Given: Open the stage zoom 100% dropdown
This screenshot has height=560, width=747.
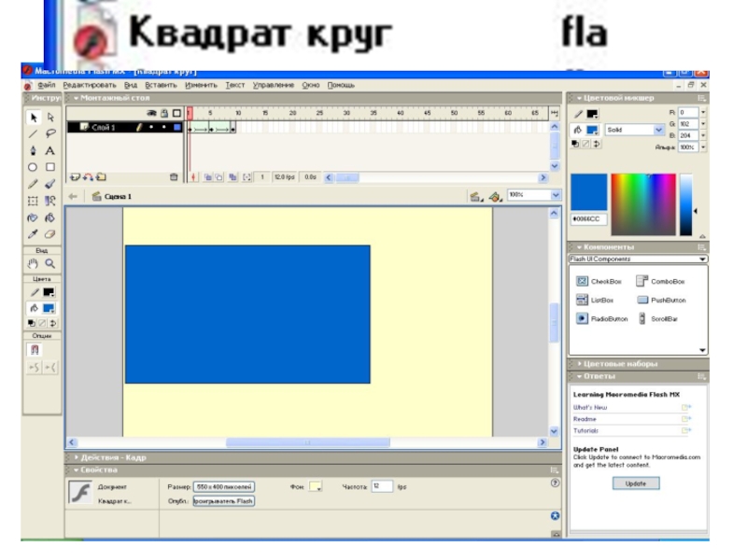Looking at the screenshot, I should pos(556,195).
